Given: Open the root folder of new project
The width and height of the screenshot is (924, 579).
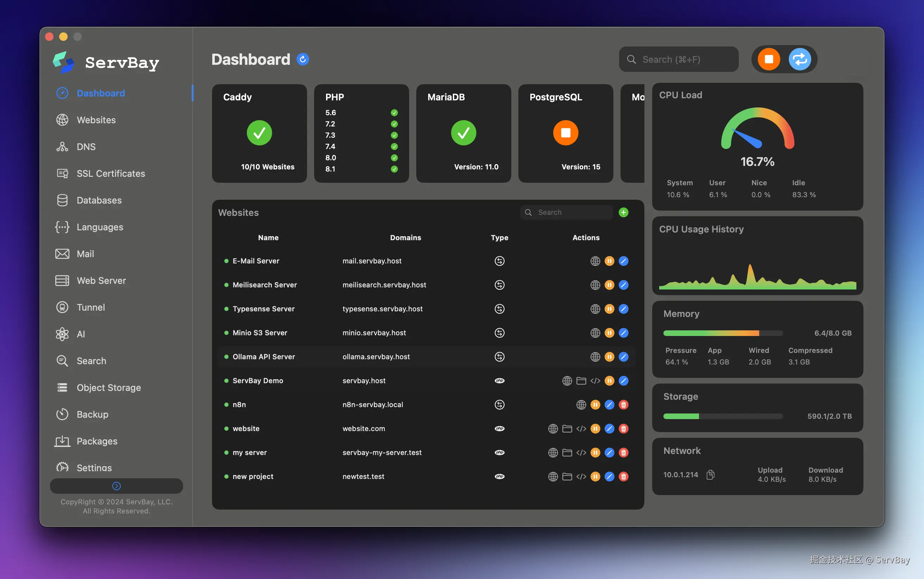Looking at the screenshot, I should point(567,477).
